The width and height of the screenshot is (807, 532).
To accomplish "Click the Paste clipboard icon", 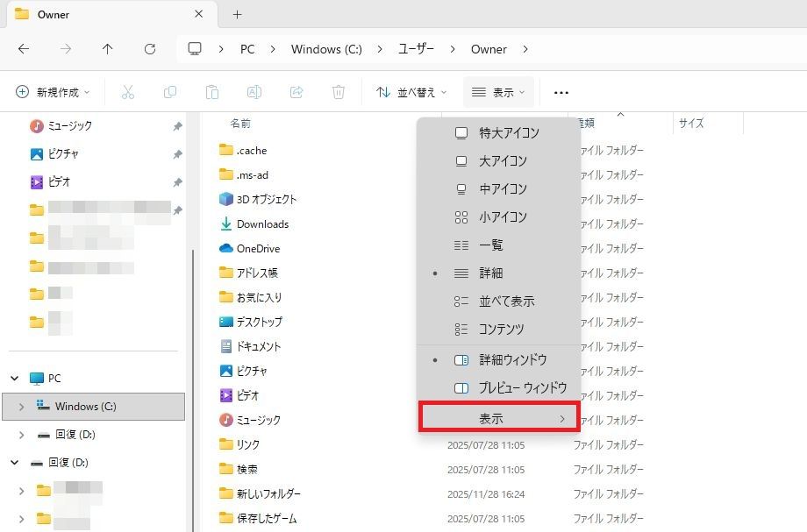I will [212, 92].
